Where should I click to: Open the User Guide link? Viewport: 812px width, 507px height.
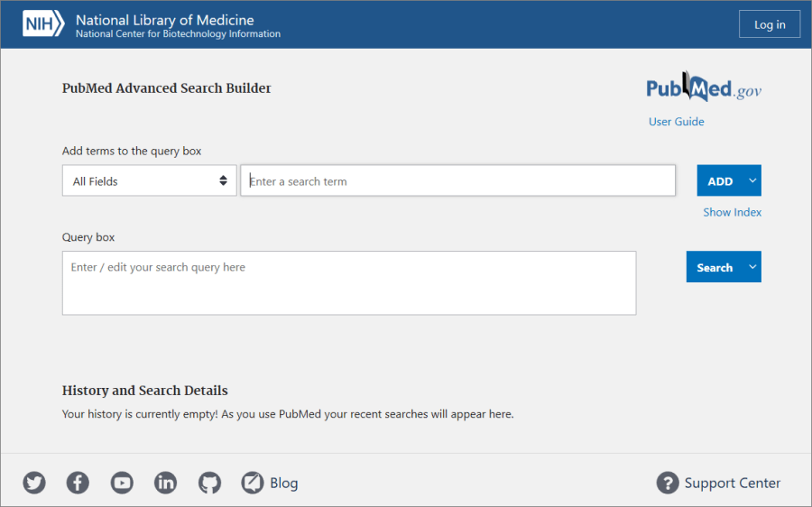tap(677, 122)
